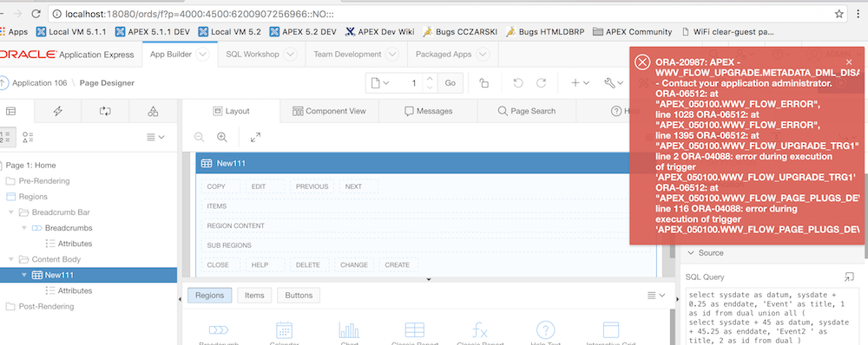This screenshot has width=868, height=345.
Task: Expand the Packaged Apps menu chevron
Action: [x=483, y=55]
